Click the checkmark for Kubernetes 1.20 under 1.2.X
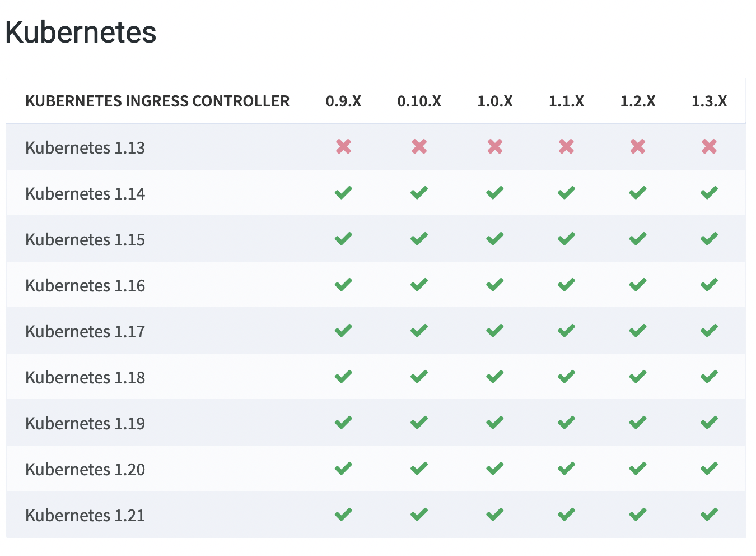Viewport: 756px width, 556px height. coord(637,469)
